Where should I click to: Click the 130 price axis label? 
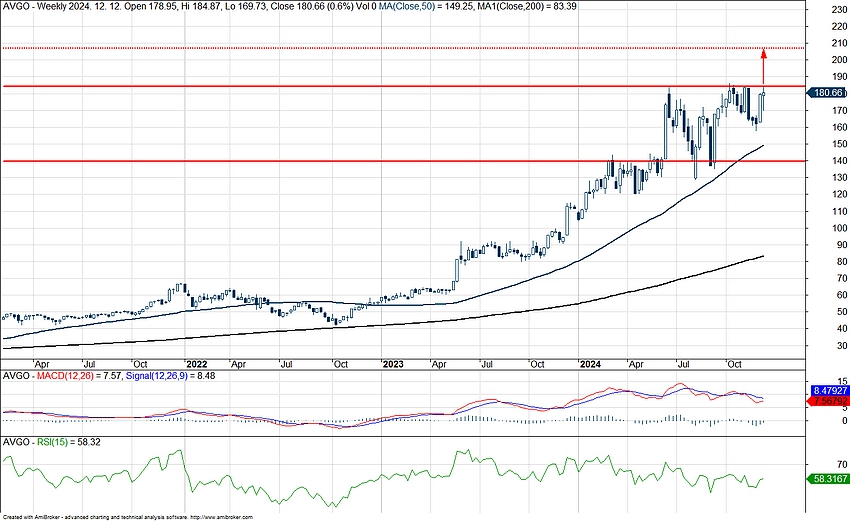point(840,177)
